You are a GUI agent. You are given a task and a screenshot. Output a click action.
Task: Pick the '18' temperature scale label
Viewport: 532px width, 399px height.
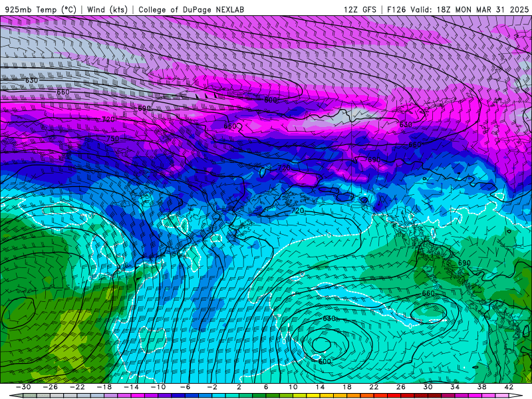point(346,387)
